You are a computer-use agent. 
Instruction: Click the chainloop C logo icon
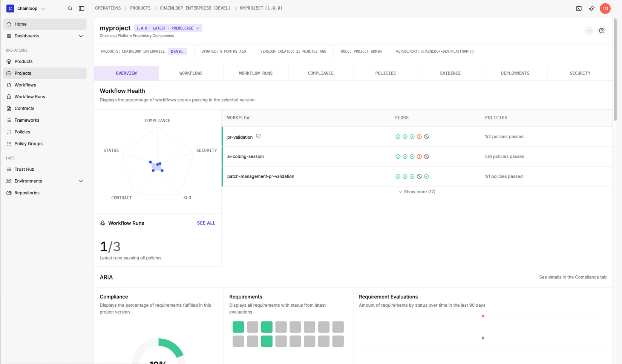click(10, 8)
